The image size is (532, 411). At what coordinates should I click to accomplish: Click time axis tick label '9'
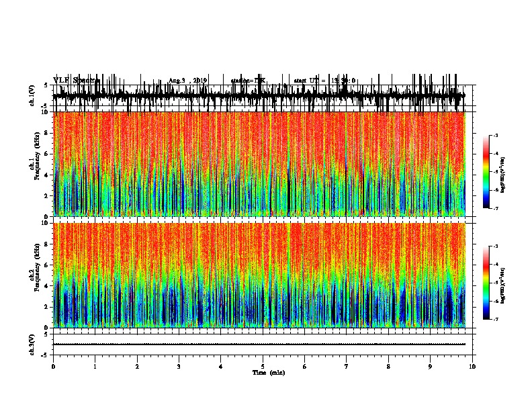coord(430,367)
